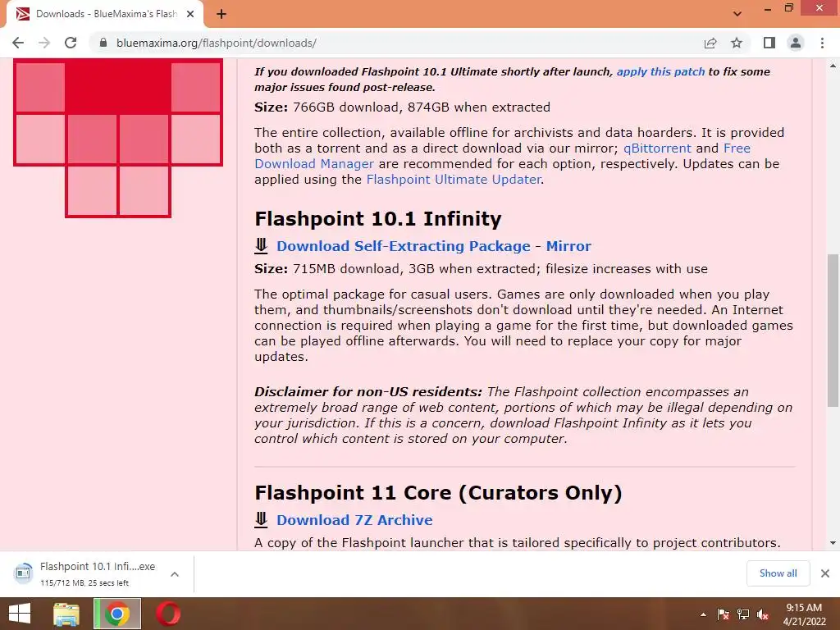The width and height of the screenshot is (840, 630).
Task: Open the Action Center flag tray icon
Action: tap(723, 614)
